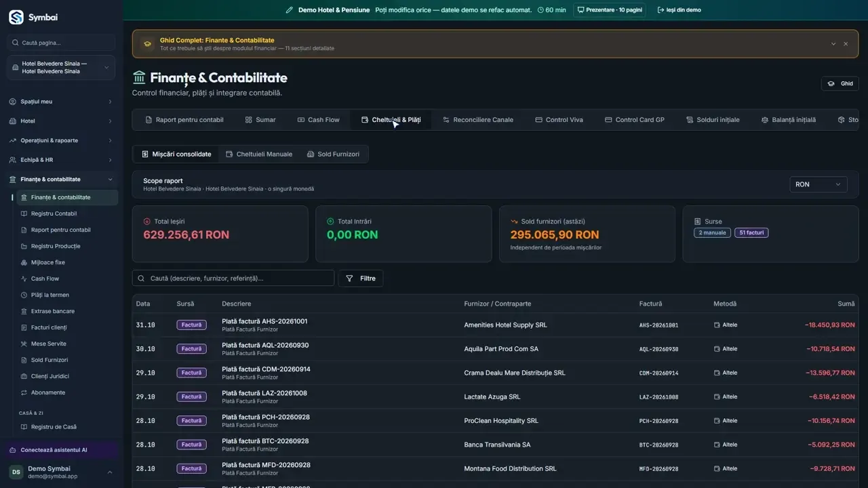
Task: Select the Raport pentru contabil tab
Action: (x=184, y=120)
